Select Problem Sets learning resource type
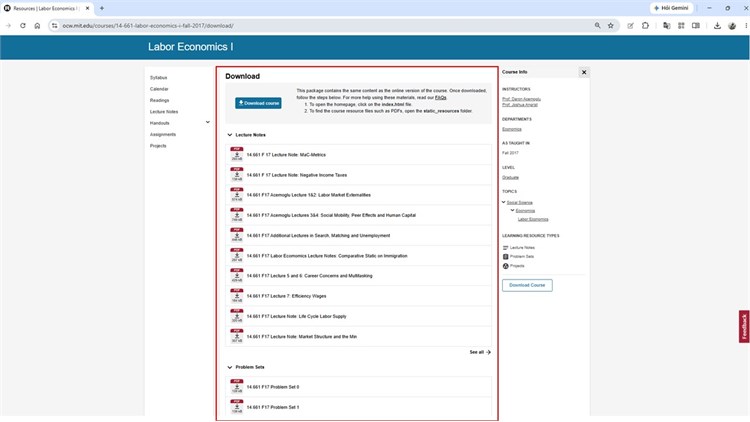The width and height of the screenshot is (750, 422). pyautogui.click(x=518, y=257)
